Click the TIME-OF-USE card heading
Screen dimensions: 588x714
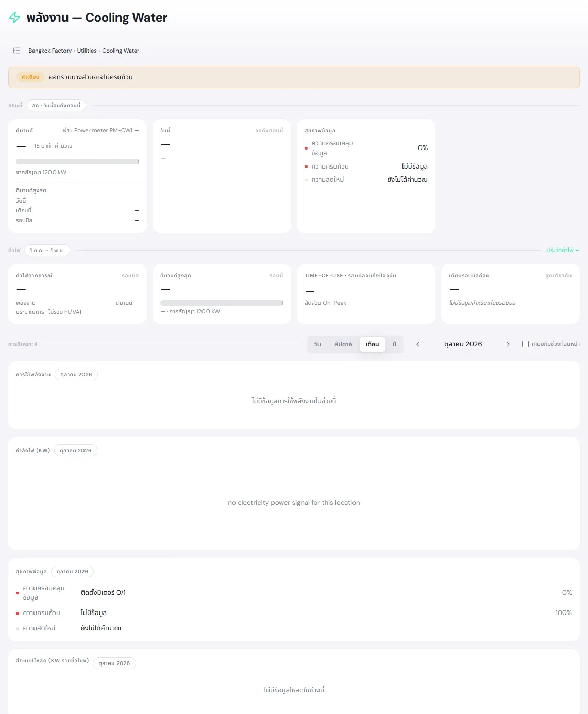350,276
